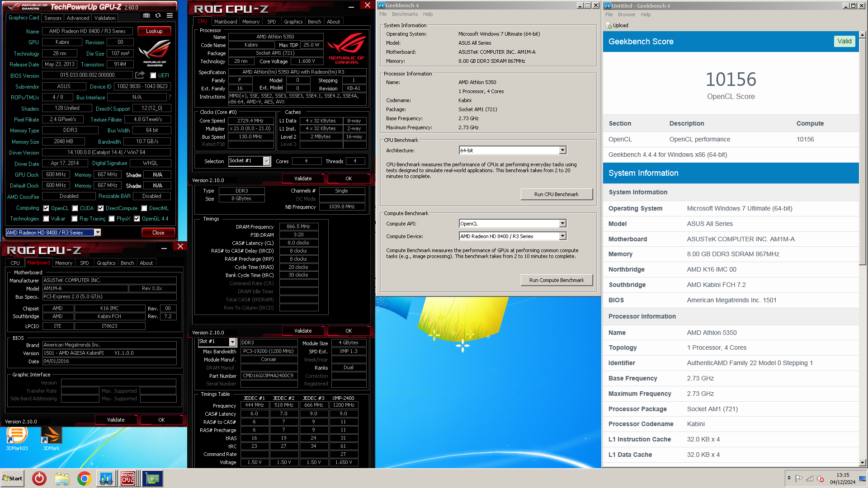This screenshot has height=488, width=868.
Task: Click the Geekbench results scrollbar up arrow
Action: 862,35
